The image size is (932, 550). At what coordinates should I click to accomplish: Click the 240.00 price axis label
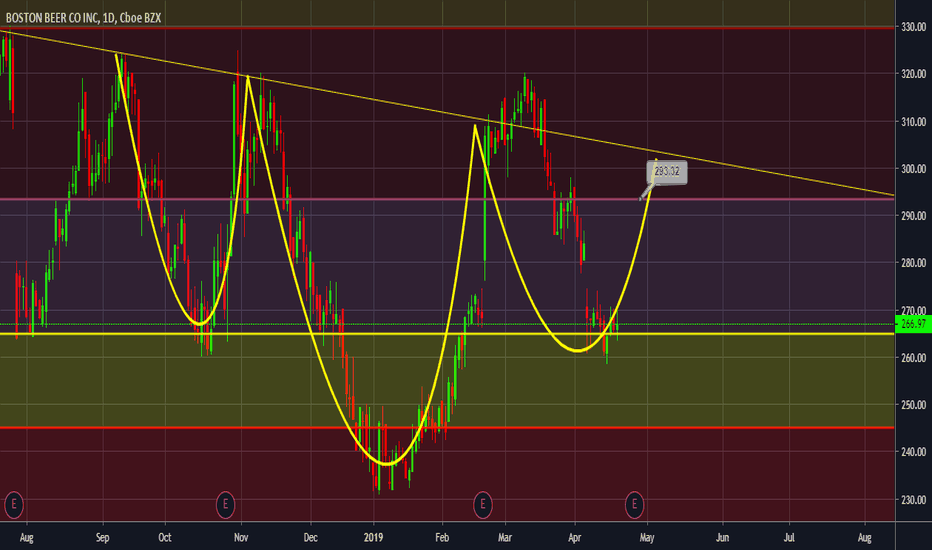point(914,452)
